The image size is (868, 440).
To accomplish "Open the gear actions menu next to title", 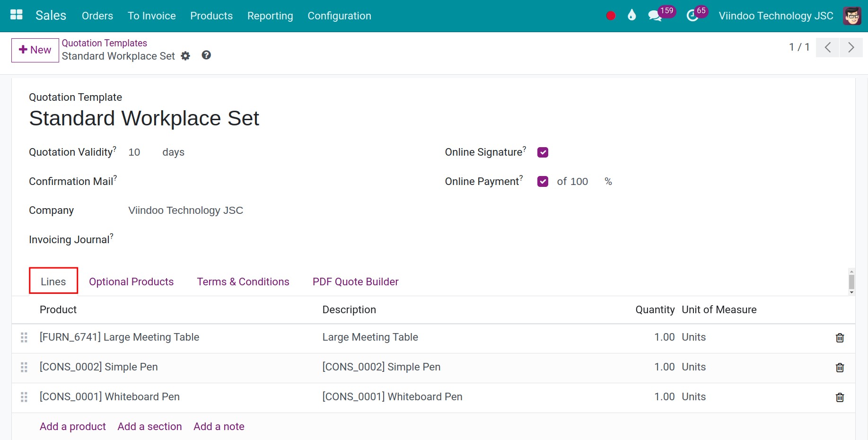I will click(185, 56).
